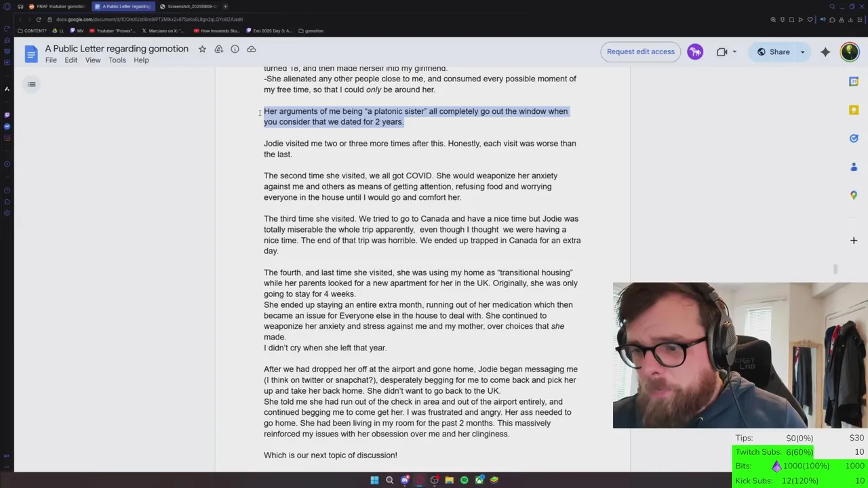Image resolution: width=868 pixels, height=488 pixels.
Task: Click the browser zoom magnifier icon
Action: 773,20
